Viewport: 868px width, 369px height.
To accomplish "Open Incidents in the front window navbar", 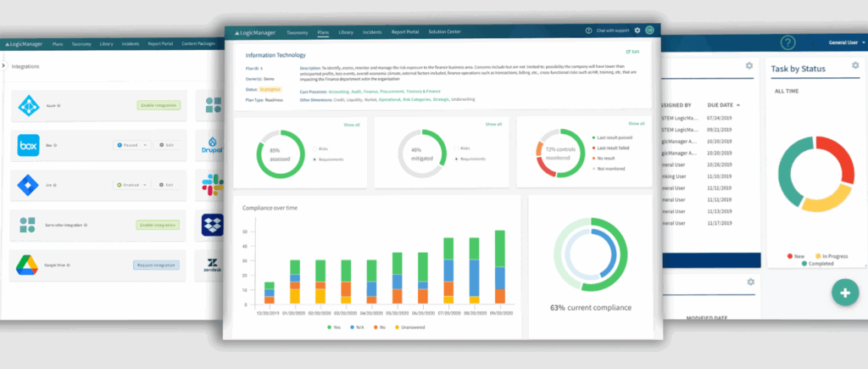I will (x=373, y=32).
